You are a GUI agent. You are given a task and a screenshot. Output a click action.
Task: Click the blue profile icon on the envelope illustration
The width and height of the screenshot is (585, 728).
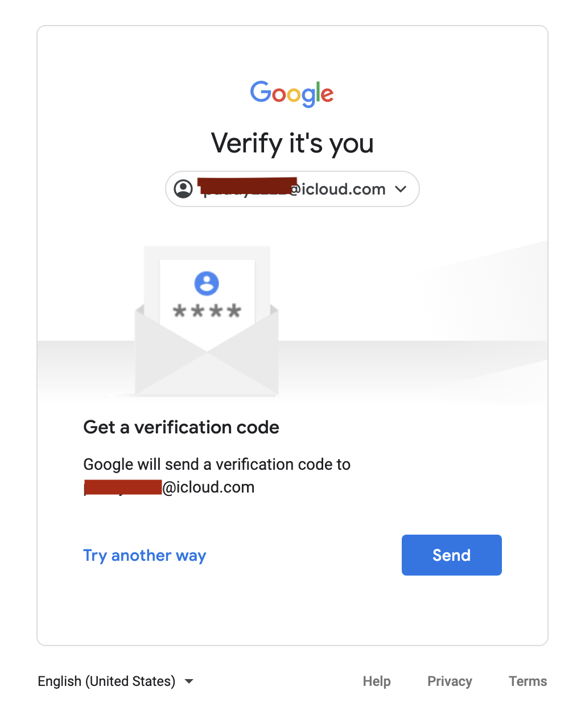click(x=208, y=282)
